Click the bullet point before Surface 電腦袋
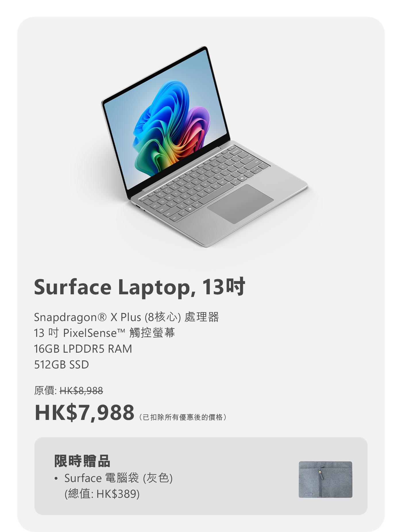Screen dimensions: 402x532 tap(56, 479)
